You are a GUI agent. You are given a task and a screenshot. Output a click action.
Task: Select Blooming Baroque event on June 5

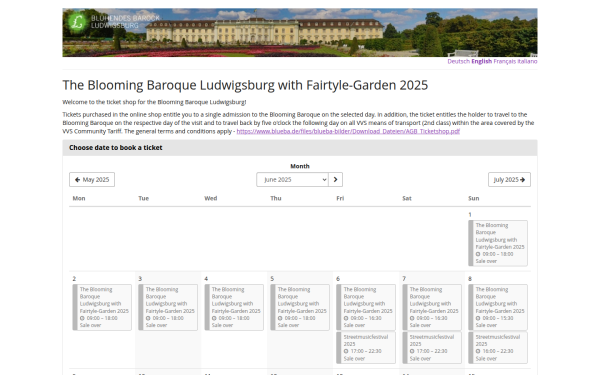click(300, 307)
